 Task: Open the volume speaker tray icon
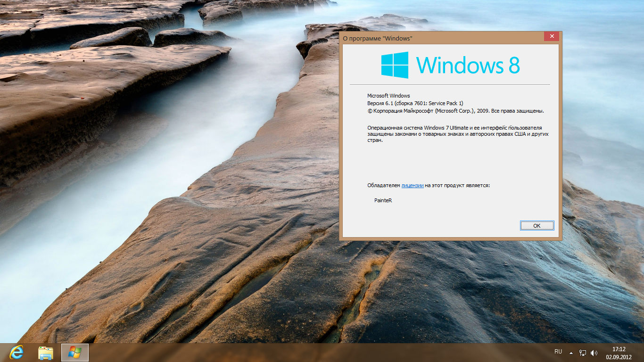click(594, 353)
